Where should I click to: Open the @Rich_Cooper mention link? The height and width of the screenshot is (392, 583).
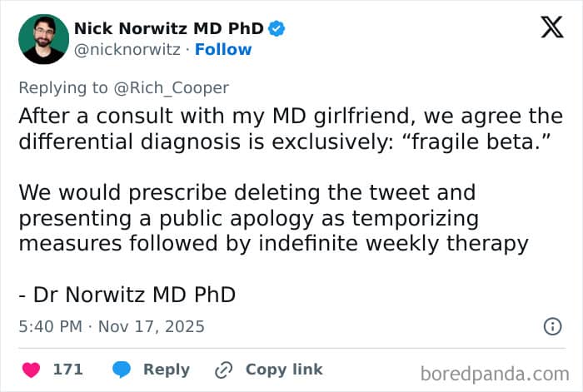pos(171,88)
